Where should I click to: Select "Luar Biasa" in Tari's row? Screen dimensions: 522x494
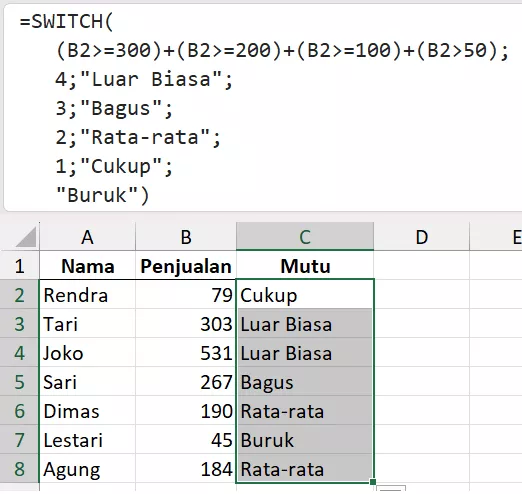tap(305, 324)
